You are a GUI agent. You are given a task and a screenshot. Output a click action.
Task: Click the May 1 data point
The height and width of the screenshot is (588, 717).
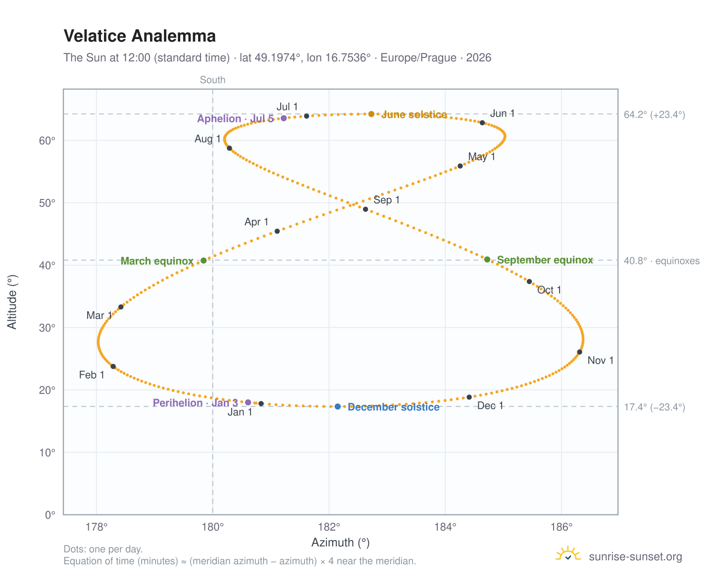click(460, 166)
